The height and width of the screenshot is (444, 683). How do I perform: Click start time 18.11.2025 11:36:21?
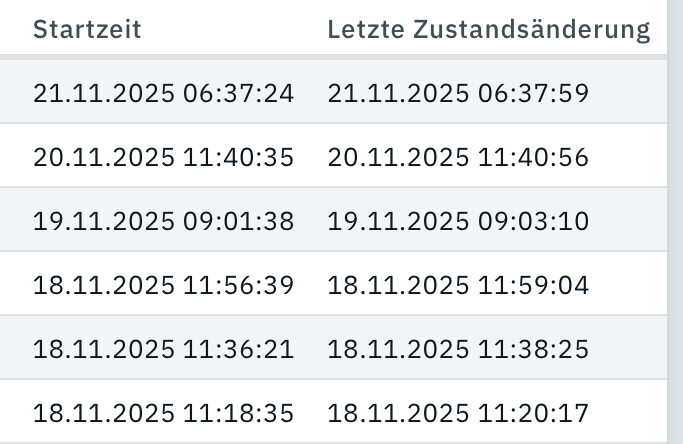click(x=163, y=349)
